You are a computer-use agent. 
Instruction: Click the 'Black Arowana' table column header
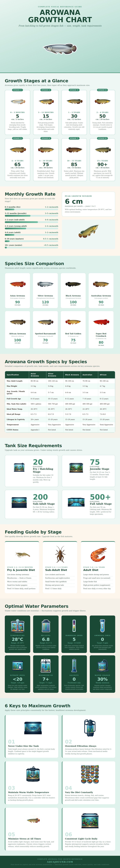point(72,375)
